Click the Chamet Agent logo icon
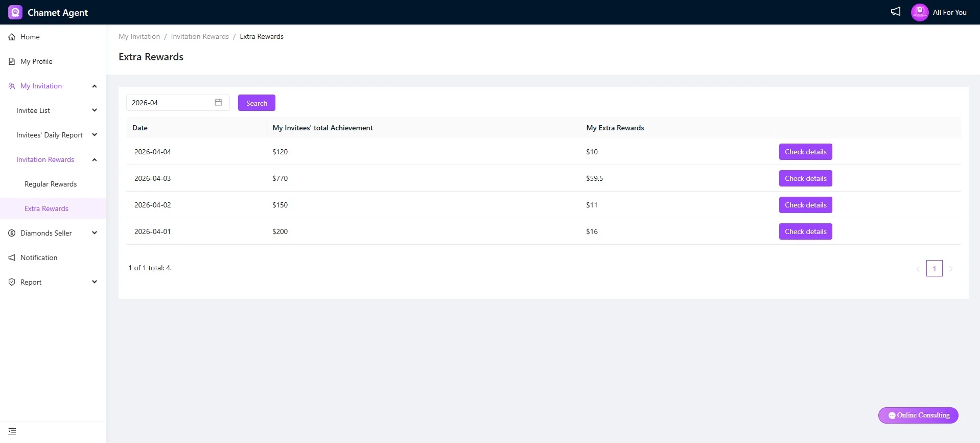Screen dimensions: 980x443 15,12
